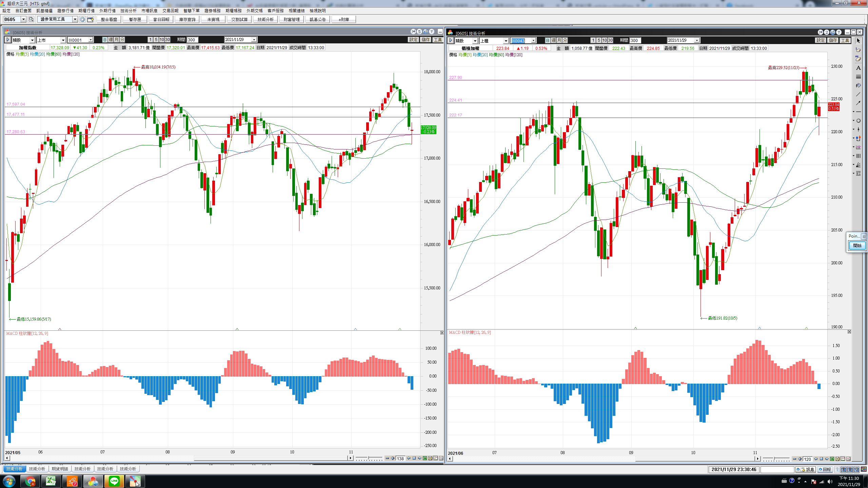Image resolution: width=868 pixels, height=488 pixels.
Task: Open the 技術分析 menu in menu bar
Action: [128, 11]
